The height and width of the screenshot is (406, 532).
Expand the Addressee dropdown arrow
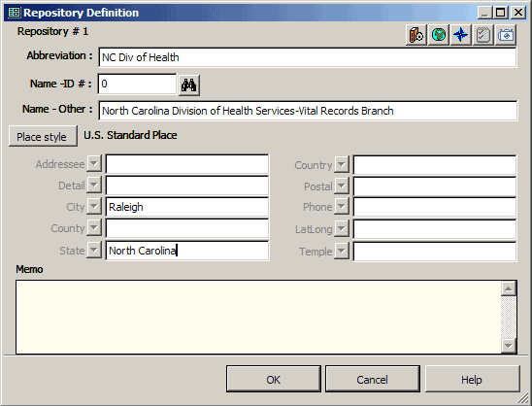(x=94, y=163)
